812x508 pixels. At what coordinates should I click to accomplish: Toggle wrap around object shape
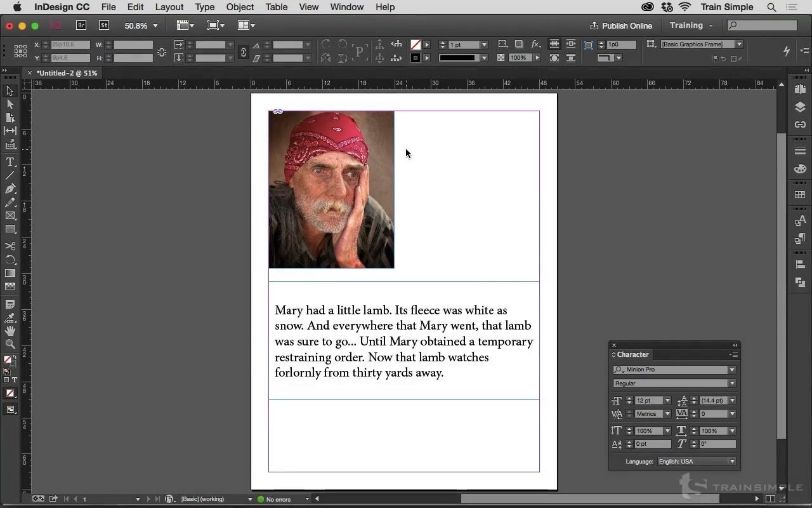pos(554,58)
